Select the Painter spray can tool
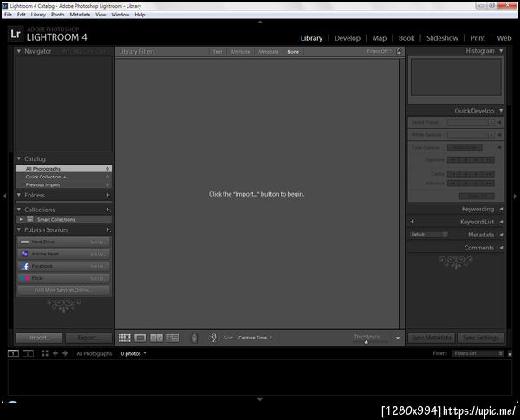This screenshot has height=420, width=520. (194, 338)
